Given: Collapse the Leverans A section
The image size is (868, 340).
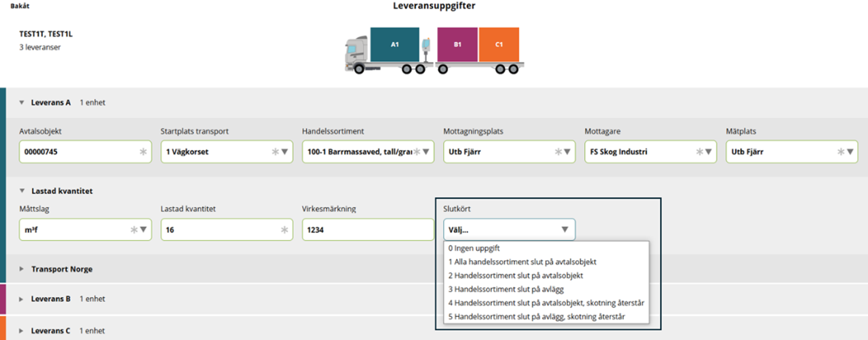Looking at the screenshot, I should tap(22, 102).
